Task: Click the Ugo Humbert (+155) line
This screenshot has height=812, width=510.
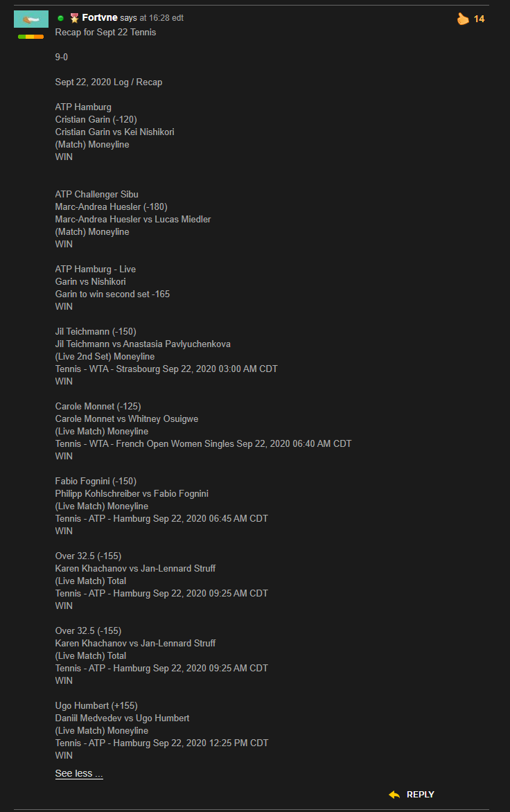Action: pos(96,706)
